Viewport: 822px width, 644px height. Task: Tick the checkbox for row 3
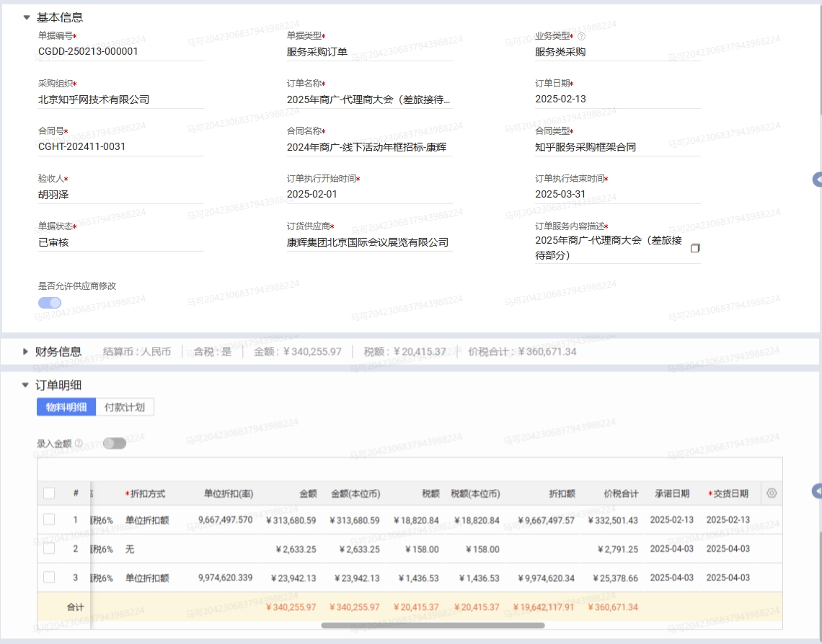(x=49, y=577)
